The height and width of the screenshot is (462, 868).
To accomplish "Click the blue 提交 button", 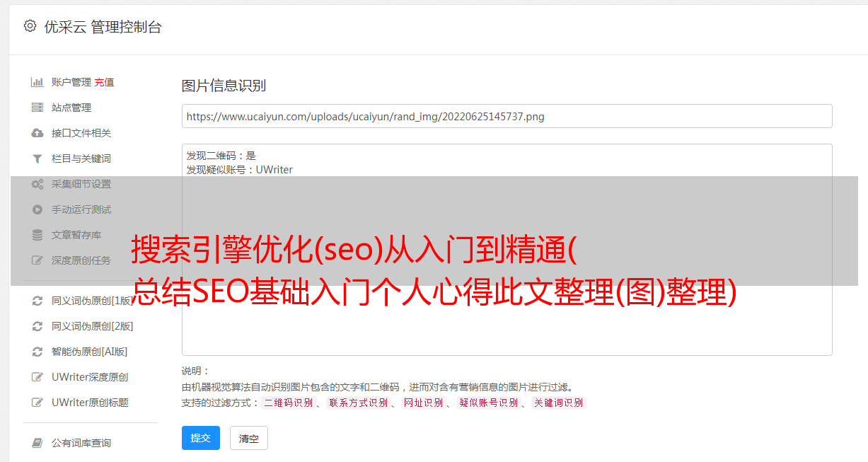I will pyautogui.click(x=201, y=438).
